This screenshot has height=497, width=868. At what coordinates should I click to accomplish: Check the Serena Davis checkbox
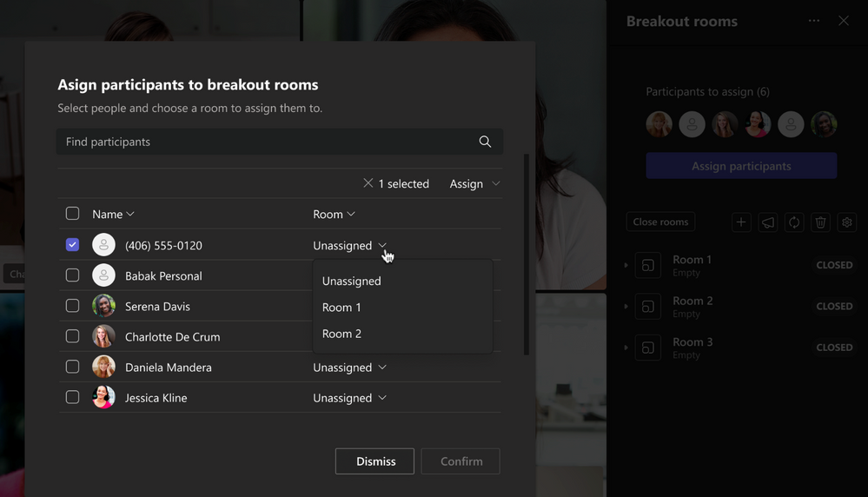point(72,306)
